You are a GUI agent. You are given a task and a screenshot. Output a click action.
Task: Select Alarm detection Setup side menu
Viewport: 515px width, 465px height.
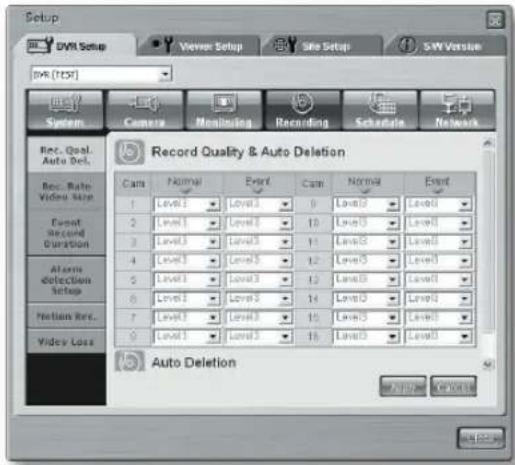[x=66, y=280]
